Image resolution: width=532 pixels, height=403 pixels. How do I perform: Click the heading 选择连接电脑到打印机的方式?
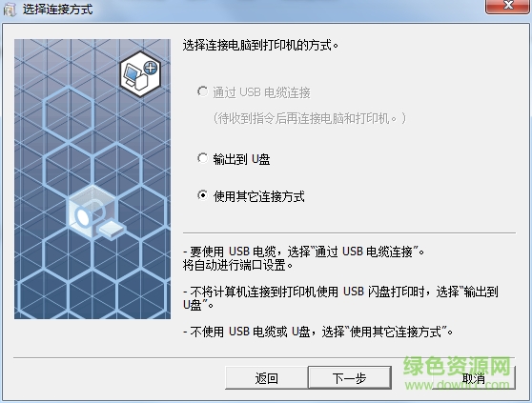click(260, 45)
